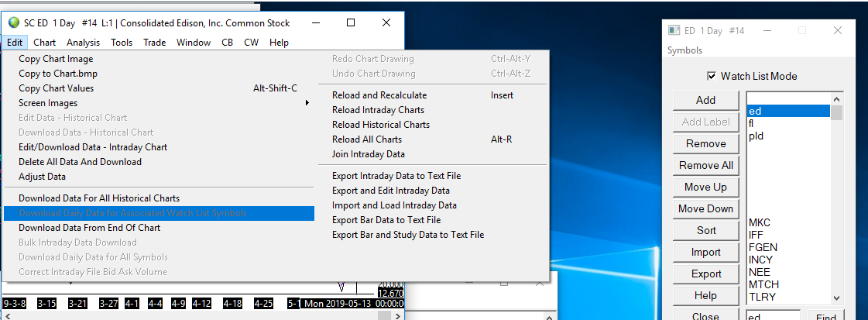This screenshot has height=320, width=868.
Task: Select symbol IFF in the list
Action: [x=788, y=236]
